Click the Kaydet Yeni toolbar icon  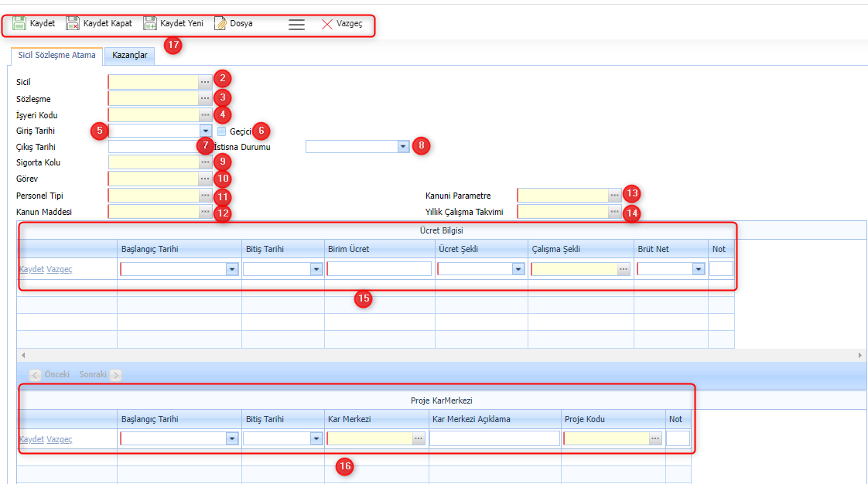pyautogui.click(x=150, y=24)
